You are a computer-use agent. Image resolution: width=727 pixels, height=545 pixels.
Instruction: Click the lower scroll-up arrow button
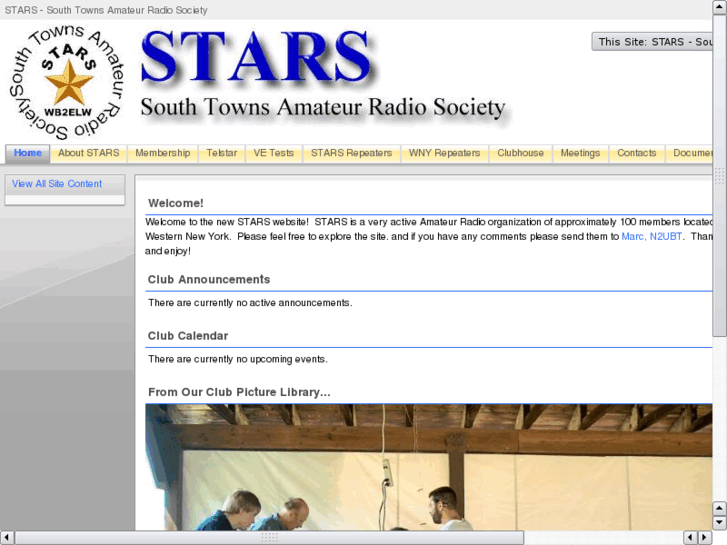tap(719, 508)
